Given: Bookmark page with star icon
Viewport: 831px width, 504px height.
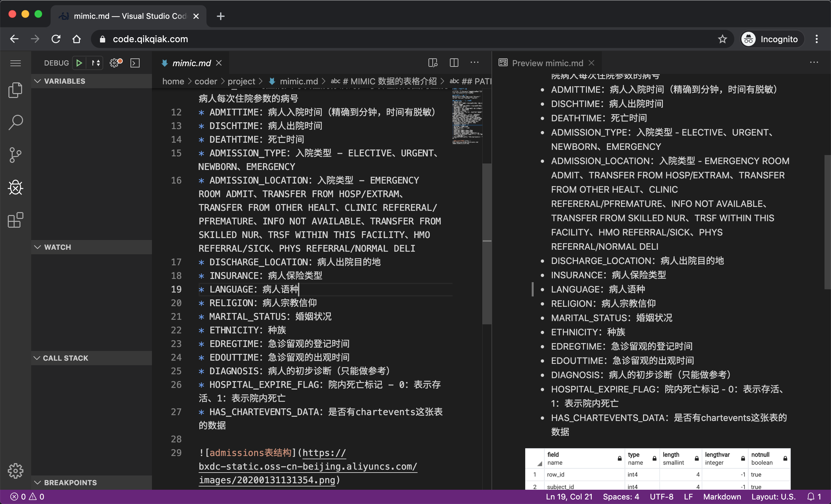Looking at the screenshot, I should click(x=722, y=39).
